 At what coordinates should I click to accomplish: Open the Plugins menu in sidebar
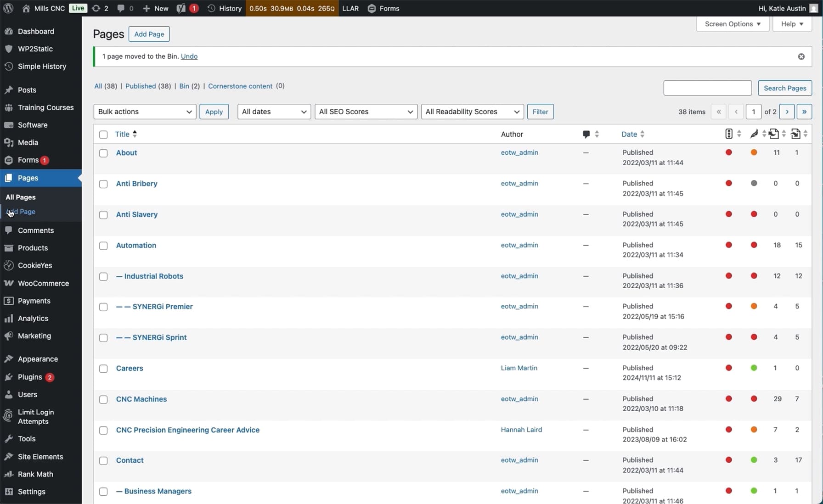(x=30, y=377)
